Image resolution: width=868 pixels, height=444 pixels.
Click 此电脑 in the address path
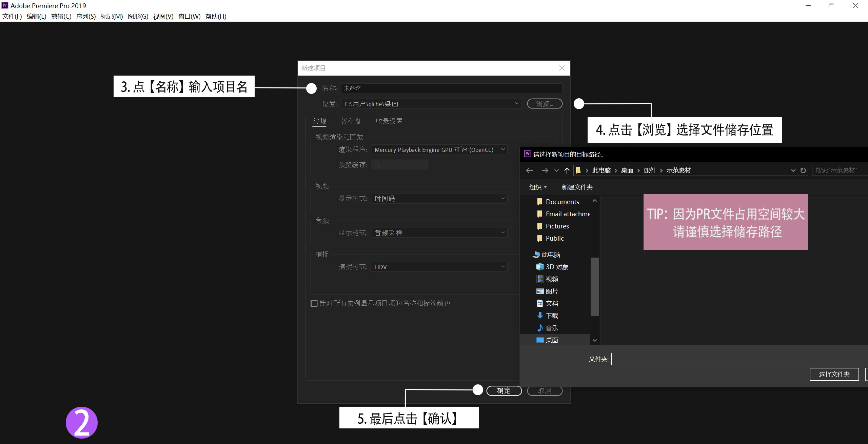601,170
